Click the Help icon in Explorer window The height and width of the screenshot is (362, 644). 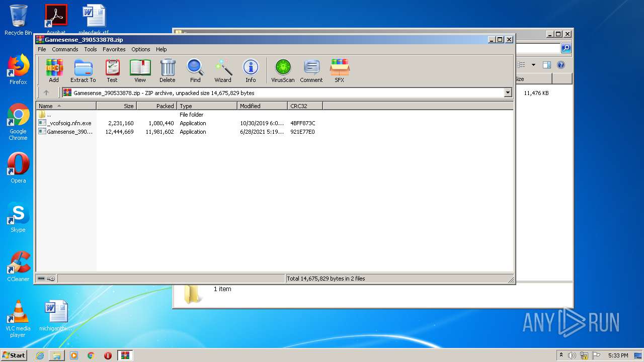(561, 65)
